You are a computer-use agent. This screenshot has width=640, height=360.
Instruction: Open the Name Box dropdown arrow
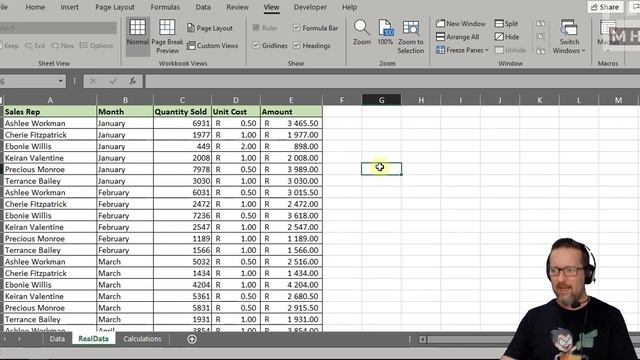pos(60,81)
